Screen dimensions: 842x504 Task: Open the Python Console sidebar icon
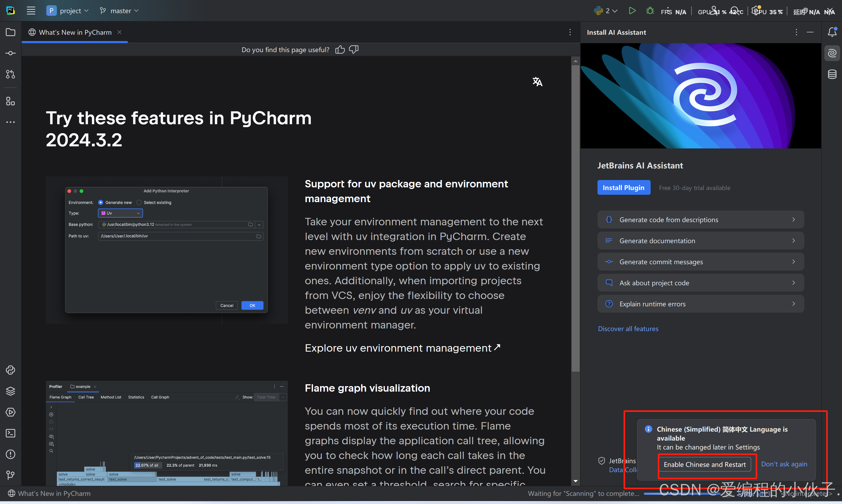(11, 370)
